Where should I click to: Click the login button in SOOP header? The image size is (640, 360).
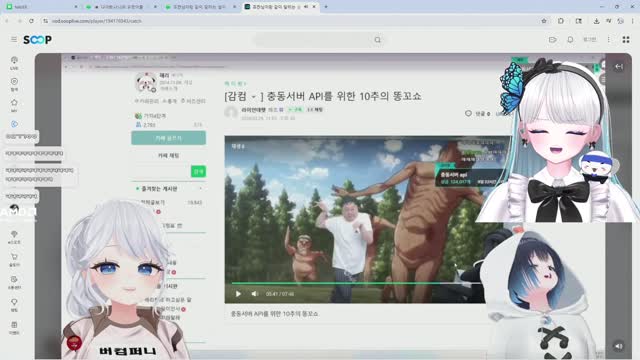pos(589,40)
